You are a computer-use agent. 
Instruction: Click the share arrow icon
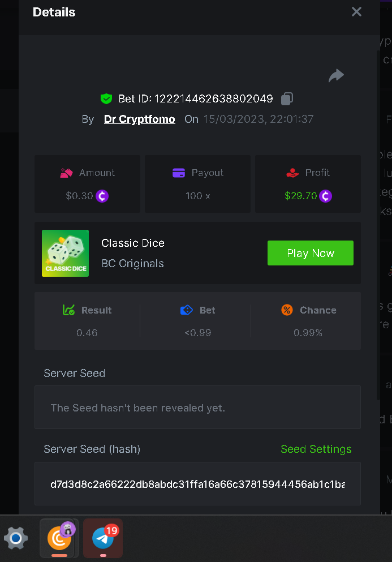(x=336, y=76)
